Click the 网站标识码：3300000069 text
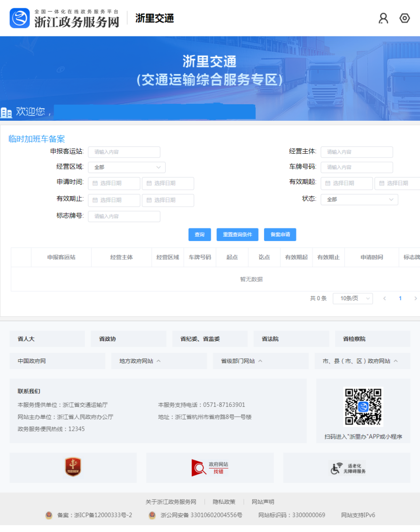420x532 pixels. click(x=292, y=515)
